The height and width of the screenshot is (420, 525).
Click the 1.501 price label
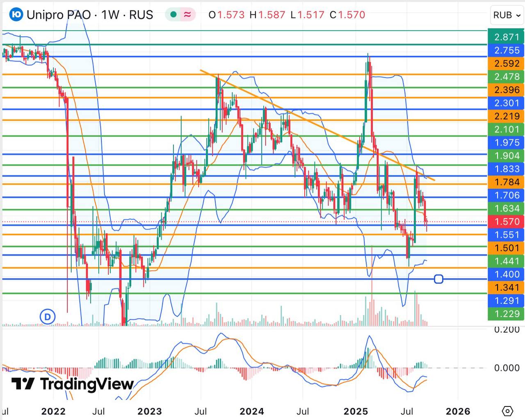[506, 248]
